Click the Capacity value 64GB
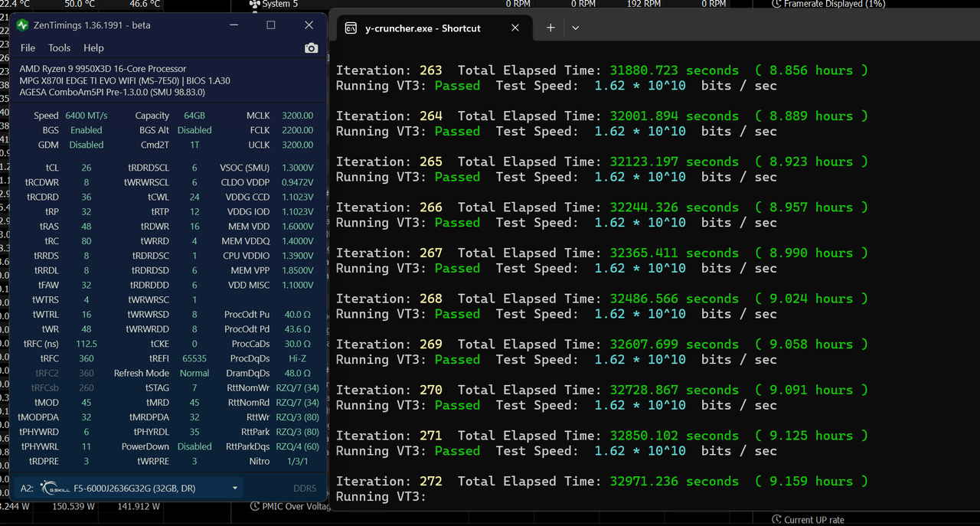This screenshot has width=980, height=526. [194, 116]
